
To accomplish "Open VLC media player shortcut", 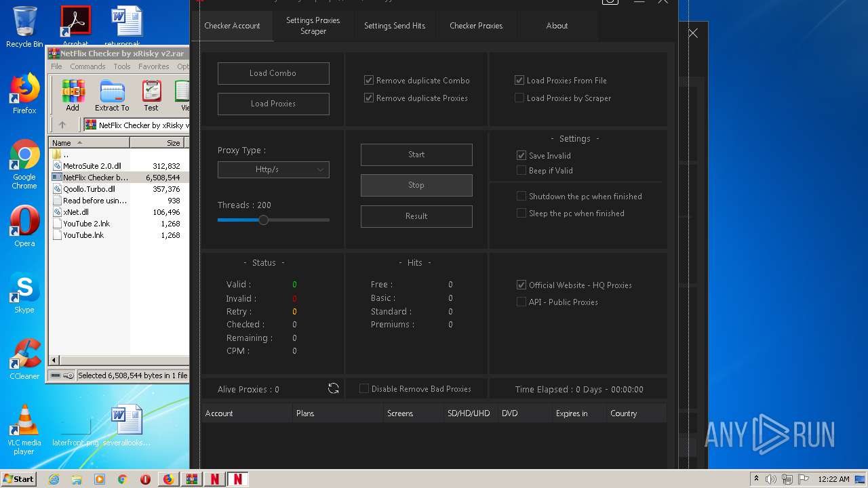I will tap(24, 430).
